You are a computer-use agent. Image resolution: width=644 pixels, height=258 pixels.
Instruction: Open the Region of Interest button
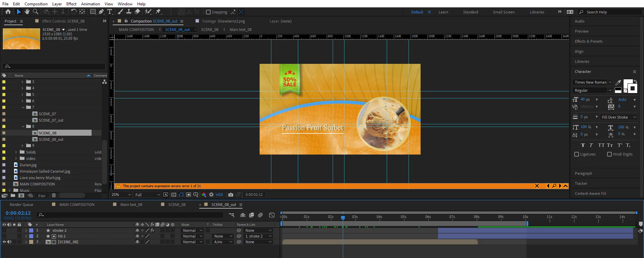(189, 195)
